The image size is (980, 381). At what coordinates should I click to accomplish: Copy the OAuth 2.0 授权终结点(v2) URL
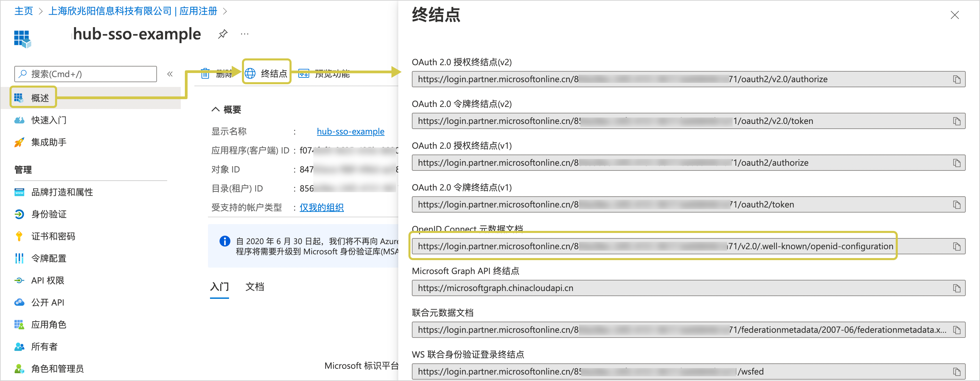(x=957, y=79)
